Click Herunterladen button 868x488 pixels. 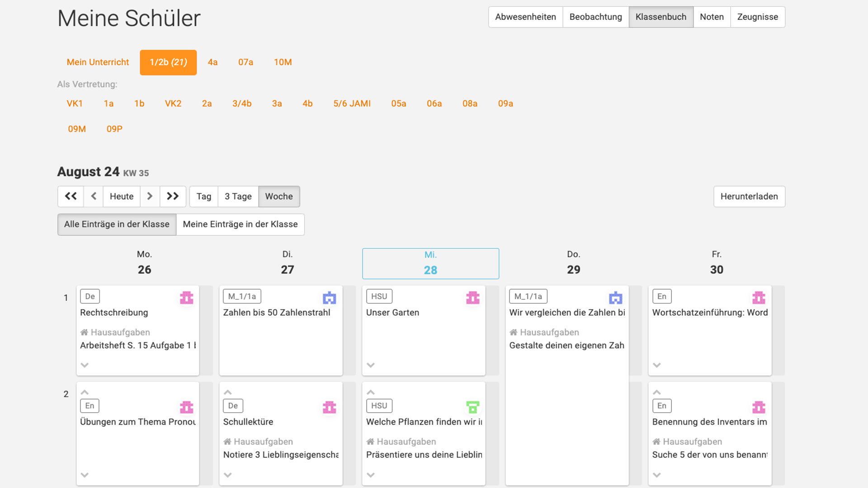(x=749, y=196)
